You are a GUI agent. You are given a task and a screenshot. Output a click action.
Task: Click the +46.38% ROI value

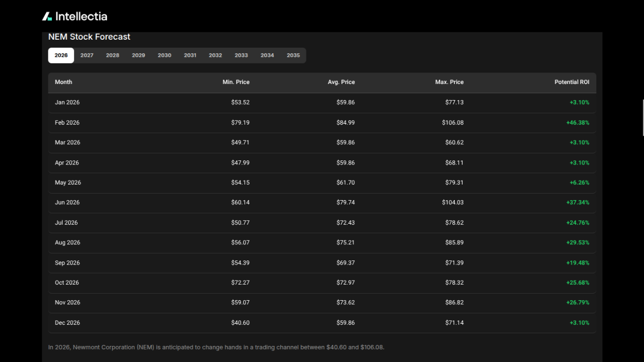tap(578, 123)
